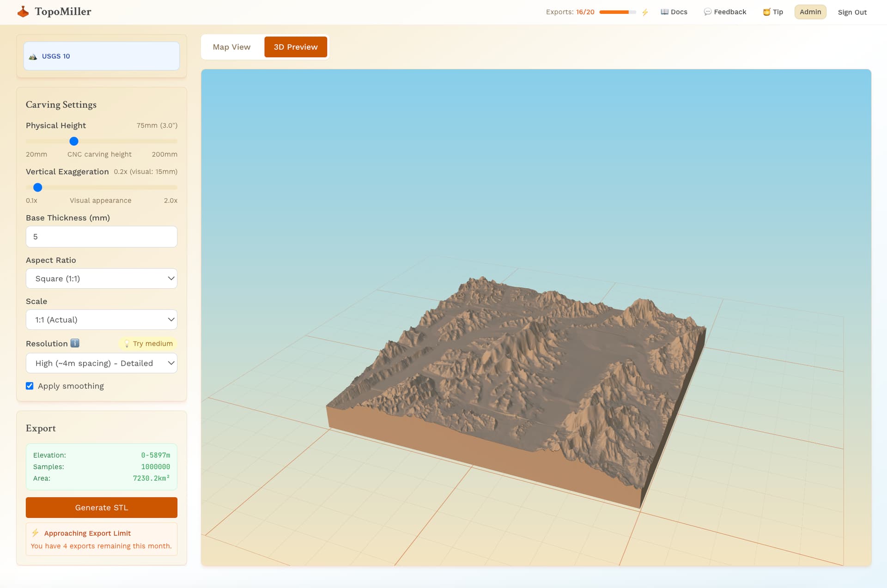Expand the Scale dropdown
This screenshot has width=887, height=588.
point(102,320)
